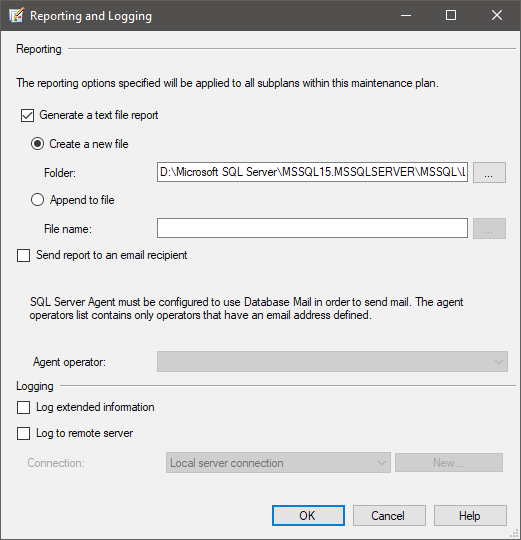Click the Logging section heading
Screen dimensions: 521x540
coord(35,386)
